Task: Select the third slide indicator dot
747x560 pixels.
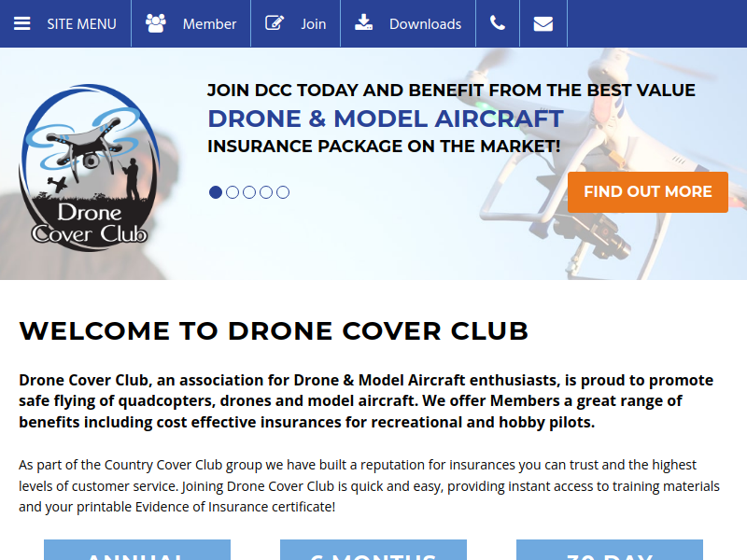Action: 249,192
